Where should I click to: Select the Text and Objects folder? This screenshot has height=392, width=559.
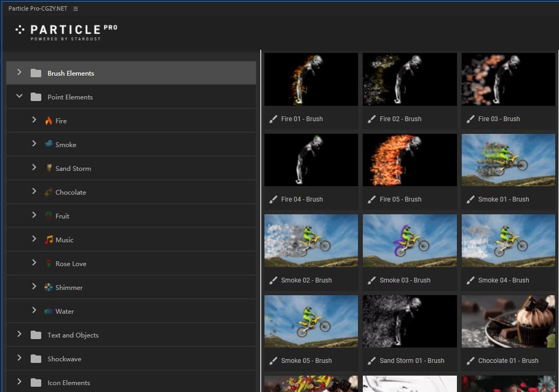(x=72, y=335)
